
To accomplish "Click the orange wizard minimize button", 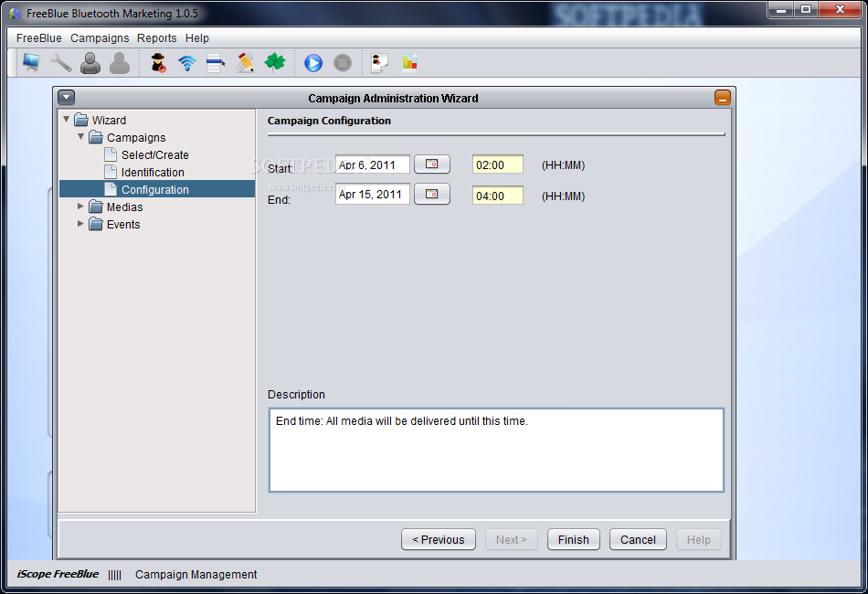I will [x=723, y=98].
